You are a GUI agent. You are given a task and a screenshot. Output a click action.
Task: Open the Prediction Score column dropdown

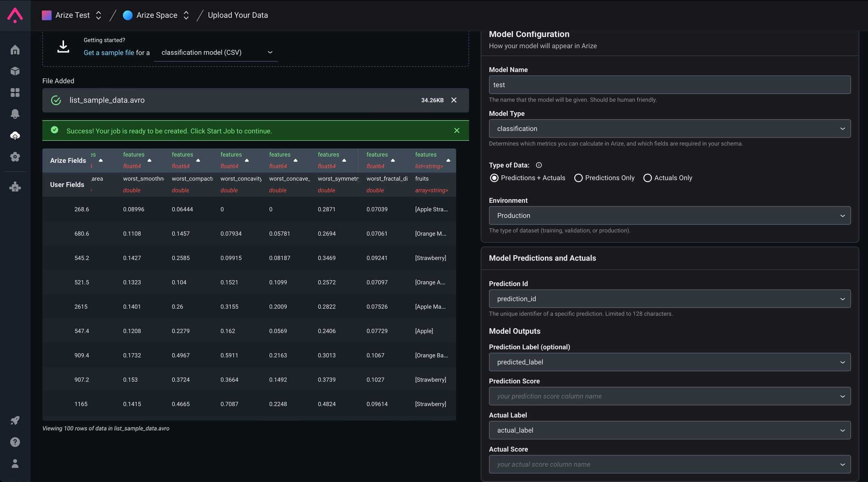pos(669,396)
